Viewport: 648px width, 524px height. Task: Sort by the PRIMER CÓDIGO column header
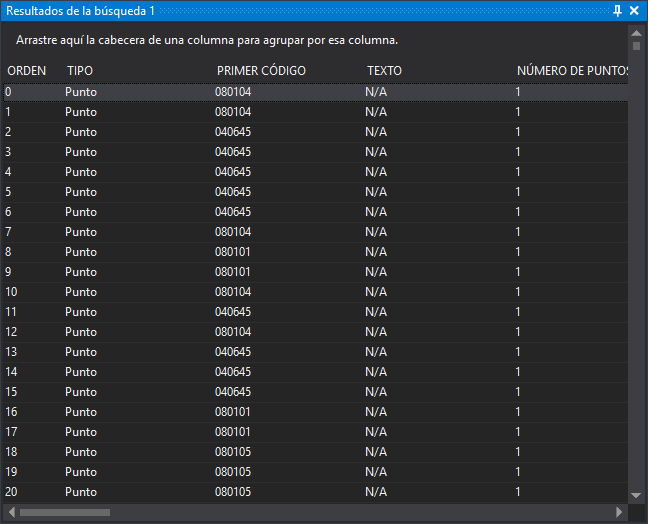coord(261,71)
